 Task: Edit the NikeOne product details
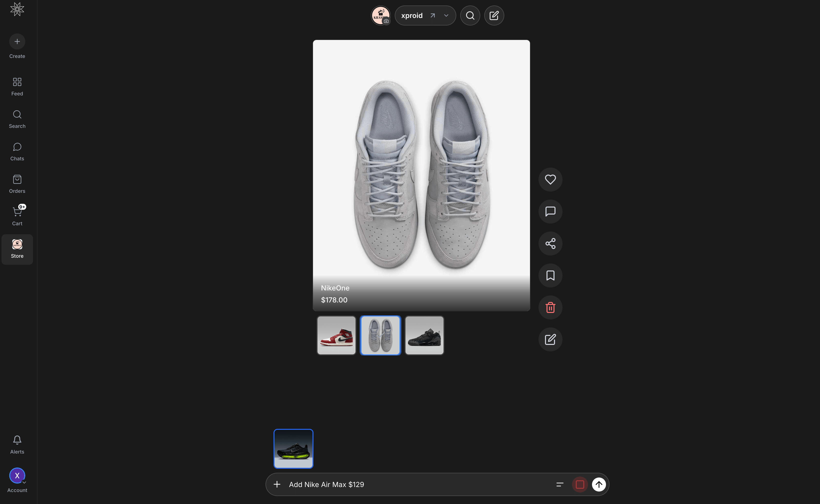(x=550, y=339)
